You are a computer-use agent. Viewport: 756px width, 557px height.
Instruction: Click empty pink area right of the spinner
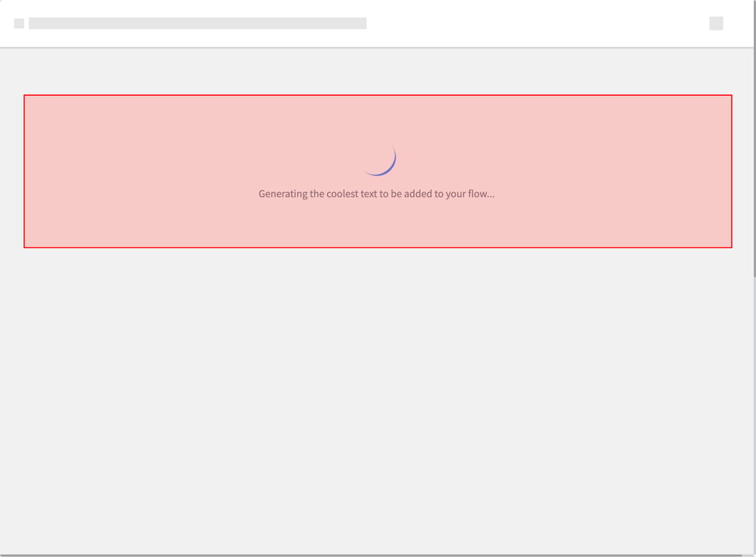pos(580,160)
